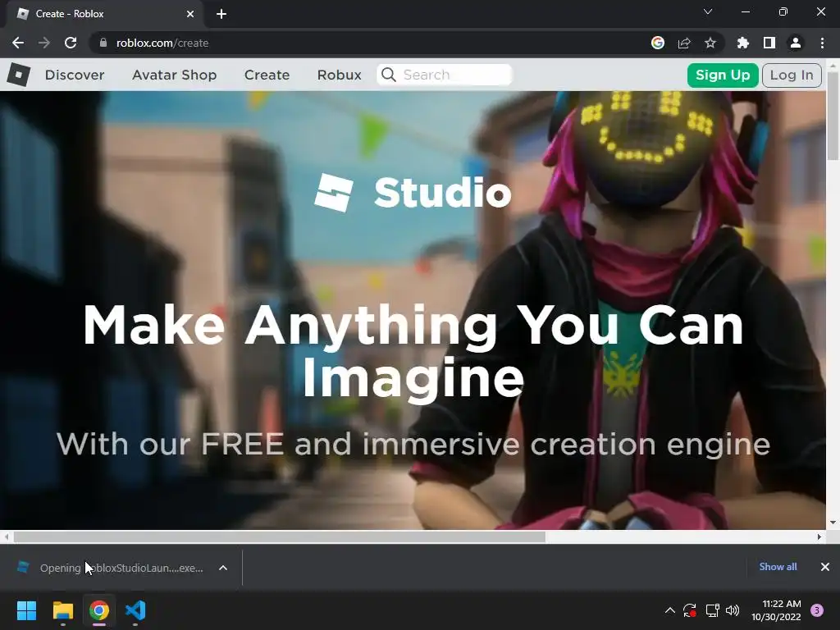Go back with the browser back arrow
The image size is (840, 630).
click(18, 43)
